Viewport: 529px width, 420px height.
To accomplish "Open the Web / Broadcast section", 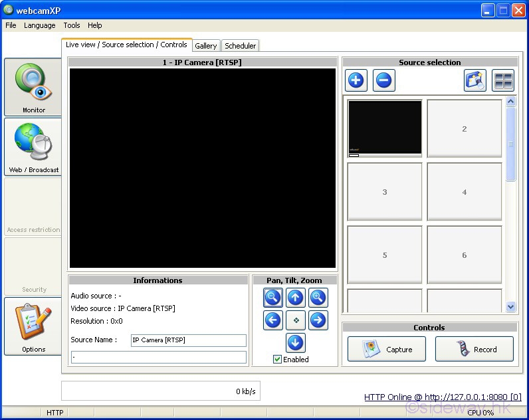I will click(33, 147).
